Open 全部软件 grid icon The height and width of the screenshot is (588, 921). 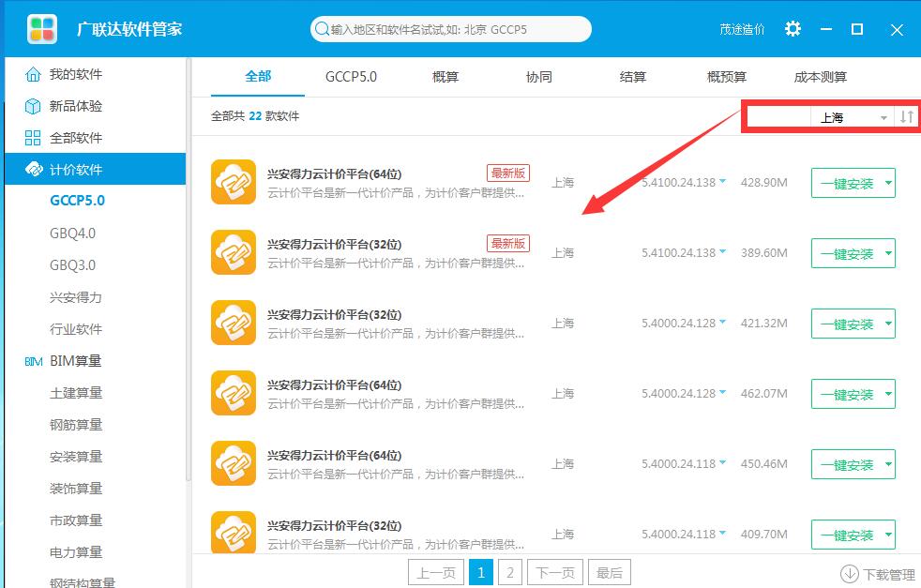[33, 138]
